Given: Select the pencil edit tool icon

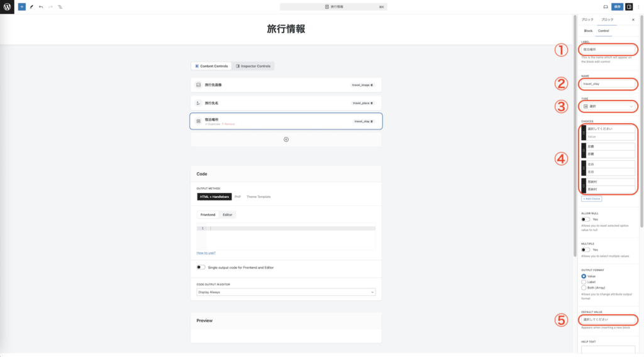Looking at the screenshot, I should [31, 7].
